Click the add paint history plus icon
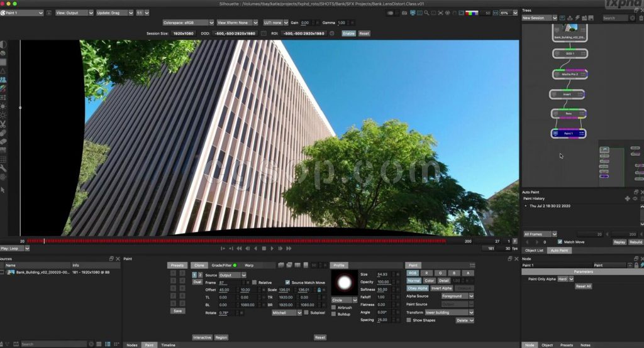 627,198
